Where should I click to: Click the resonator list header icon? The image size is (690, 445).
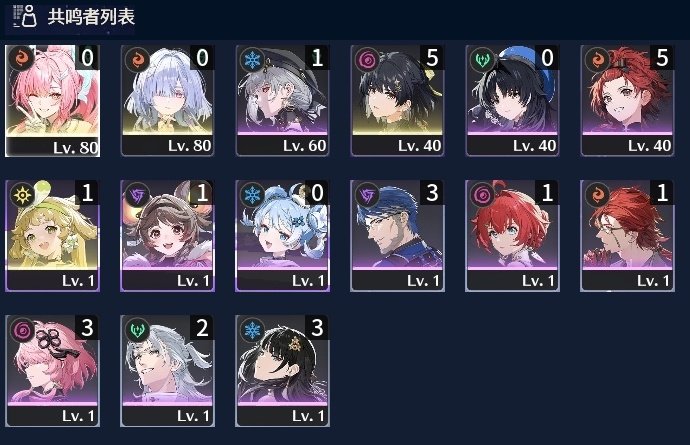[25, 16]
